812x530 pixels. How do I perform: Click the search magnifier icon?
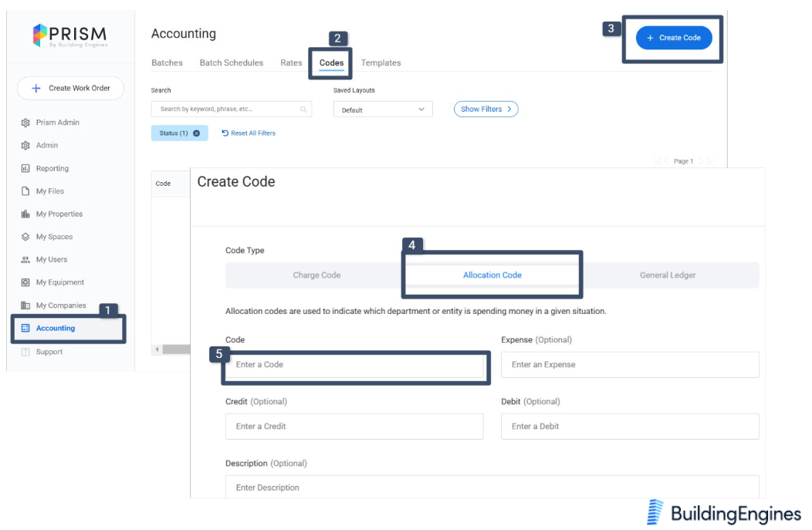coord(303,110)
